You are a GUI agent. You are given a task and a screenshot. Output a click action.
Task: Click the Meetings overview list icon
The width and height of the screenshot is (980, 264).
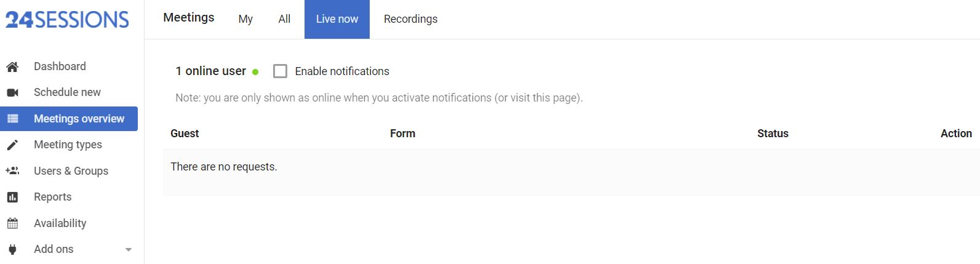click(x=12, y=119)
